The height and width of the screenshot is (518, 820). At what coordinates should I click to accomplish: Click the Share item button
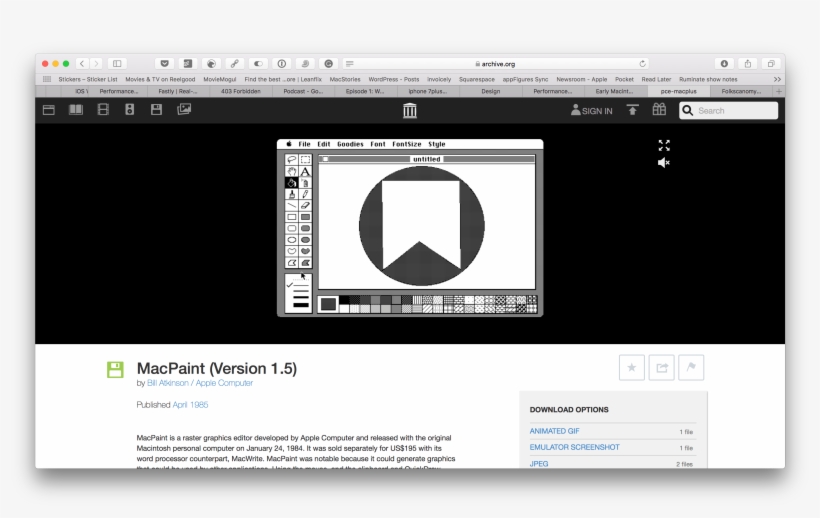point(662,367)
